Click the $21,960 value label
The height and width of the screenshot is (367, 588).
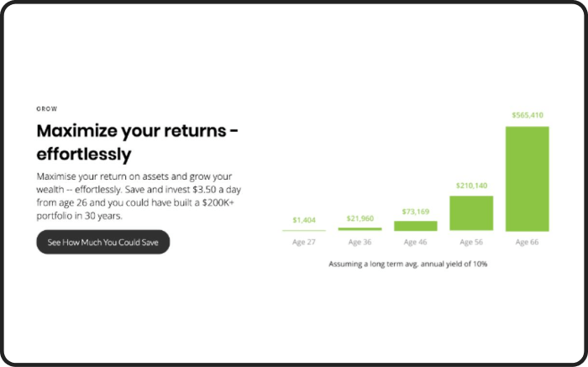click(x=360, y=218)
